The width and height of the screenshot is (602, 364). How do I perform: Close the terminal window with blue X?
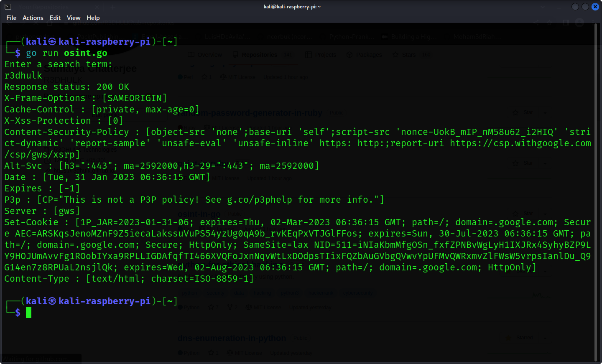coord(595,7)
